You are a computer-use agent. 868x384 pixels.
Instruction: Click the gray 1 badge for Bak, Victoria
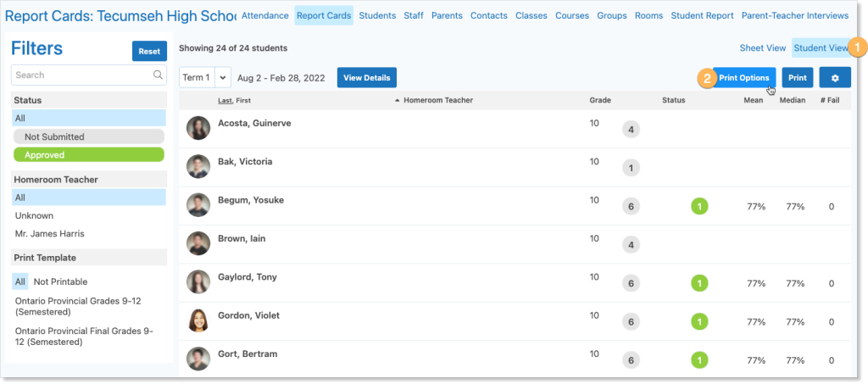click(631, 168)
